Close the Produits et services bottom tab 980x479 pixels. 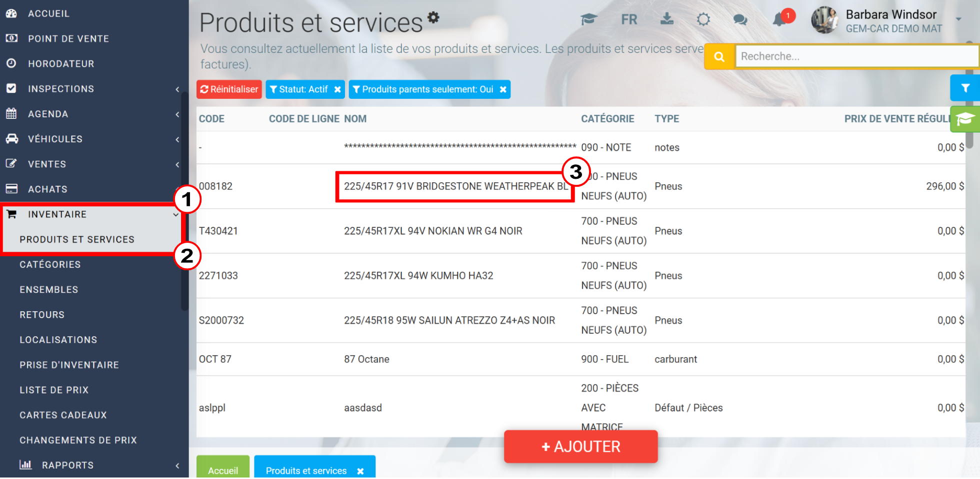(360, 471)
